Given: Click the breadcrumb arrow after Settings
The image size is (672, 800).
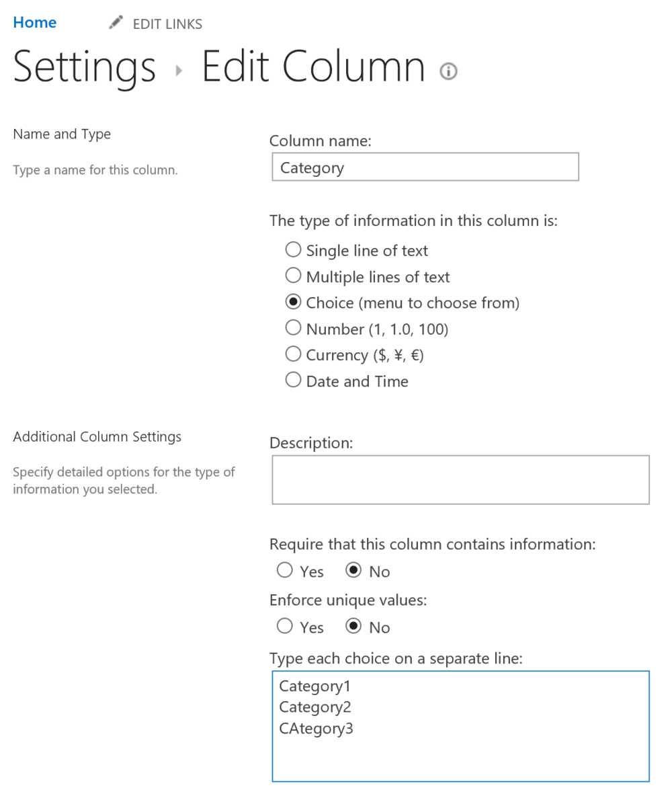Looking at the screenshot, I should point(179,71).
